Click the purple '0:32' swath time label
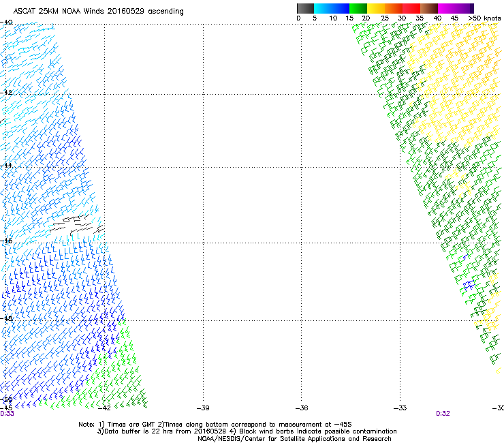This screenshot has height=443, width=504. pos(443,414)
